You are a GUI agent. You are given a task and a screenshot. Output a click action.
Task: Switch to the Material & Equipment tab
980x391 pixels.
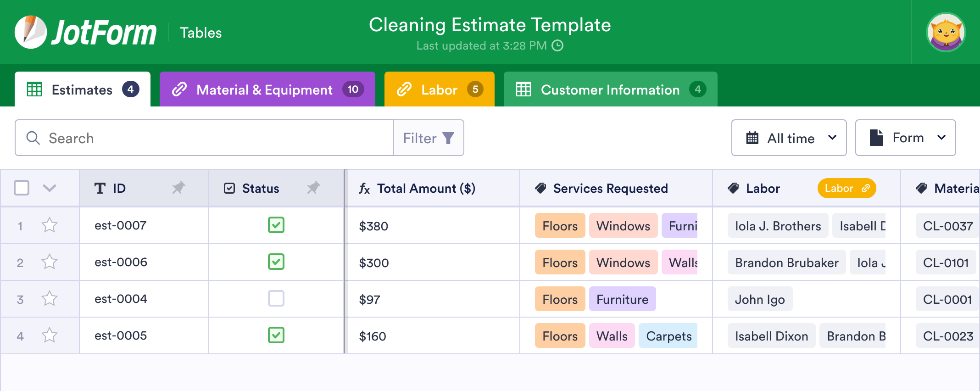(267, 89)
